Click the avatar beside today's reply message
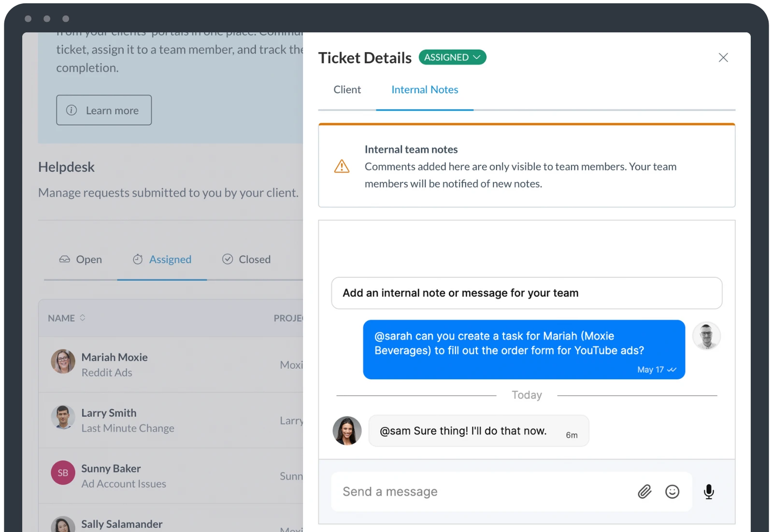Viewport: 773px width, 532px height. point(346,431)
